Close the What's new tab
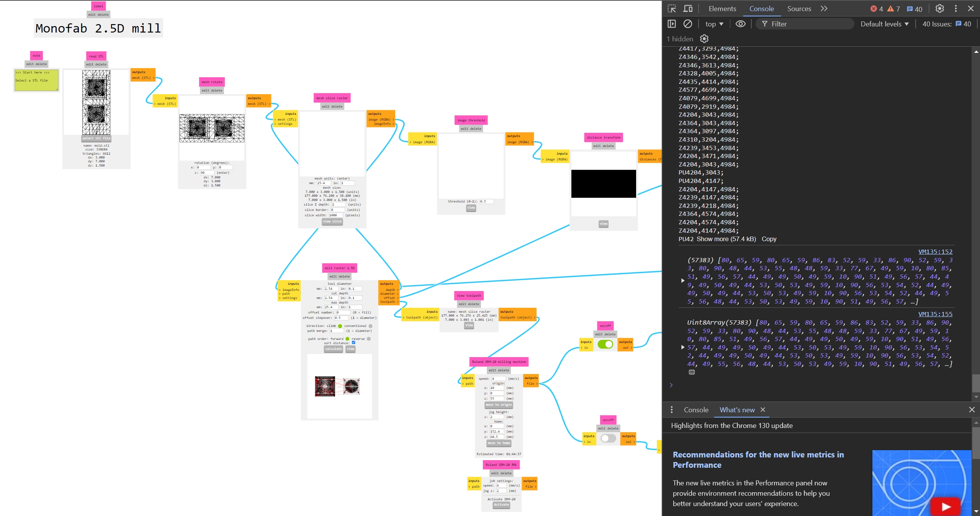 (763, 410)
